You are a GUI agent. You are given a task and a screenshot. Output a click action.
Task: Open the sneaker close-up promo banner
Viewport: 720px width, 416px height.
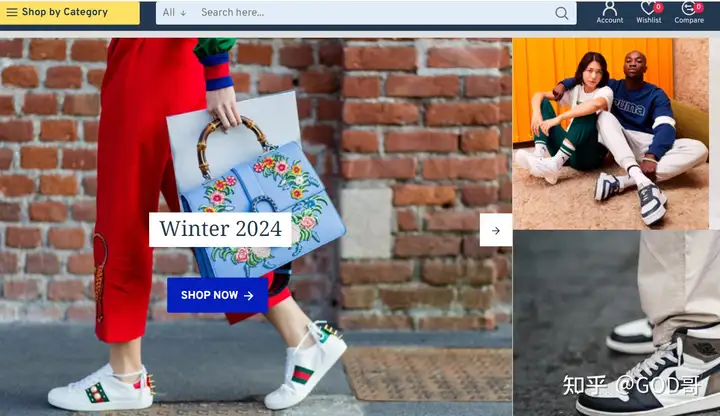pyautogui.click(x=616, y=323)
